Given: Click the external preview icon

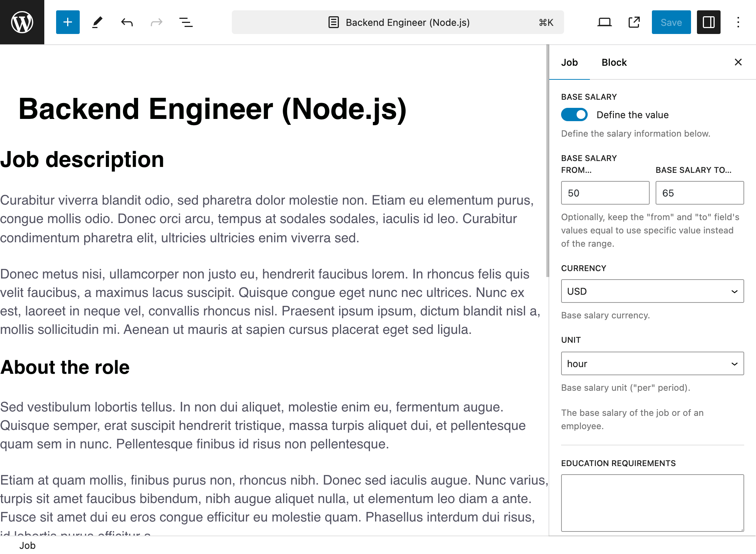Looking at the screenshot, I should pyautogui.click(x=633, y=22).
